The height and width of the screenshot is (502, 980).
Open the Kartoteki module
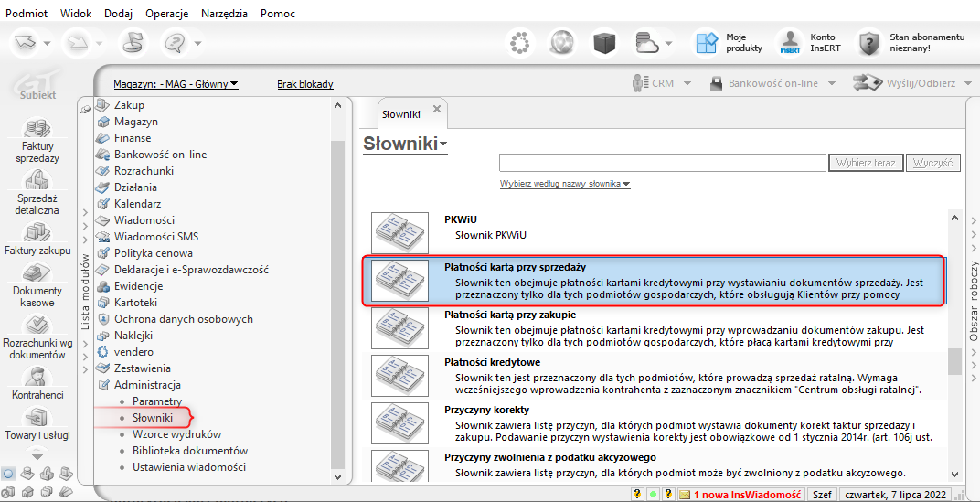click(135, 303)
